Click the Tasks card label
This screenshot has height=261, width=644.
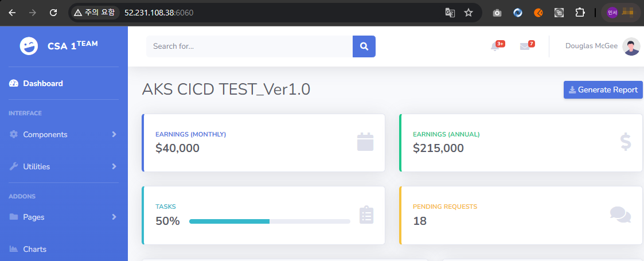coord(166,207)
